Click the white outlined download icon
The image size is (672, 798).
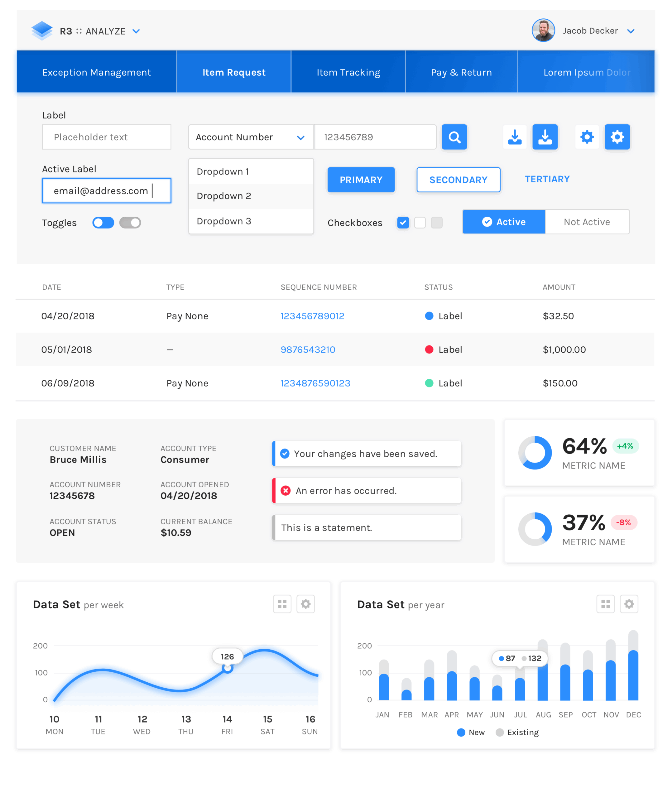[515, 137]
